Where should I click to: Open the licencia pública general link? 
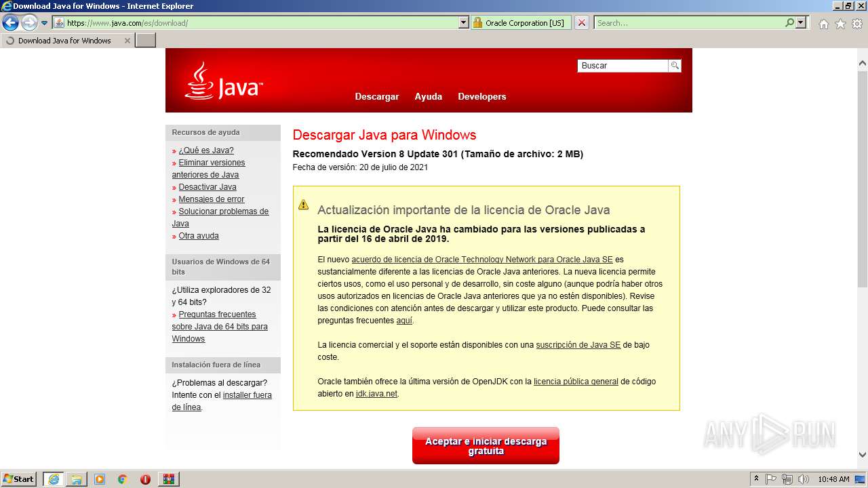[576, 382]
